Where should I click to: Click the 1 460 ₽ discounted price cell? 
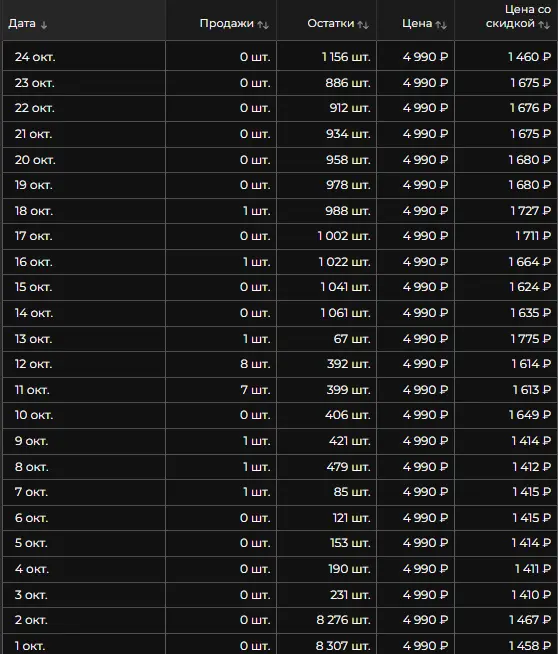coord(529,57)
